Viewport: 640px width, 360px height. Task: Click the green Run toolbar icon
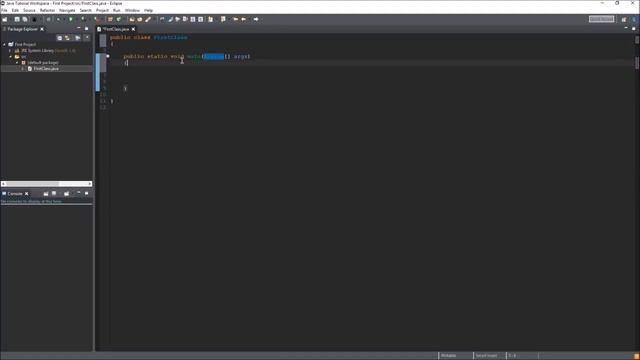[x=71, y=19]
